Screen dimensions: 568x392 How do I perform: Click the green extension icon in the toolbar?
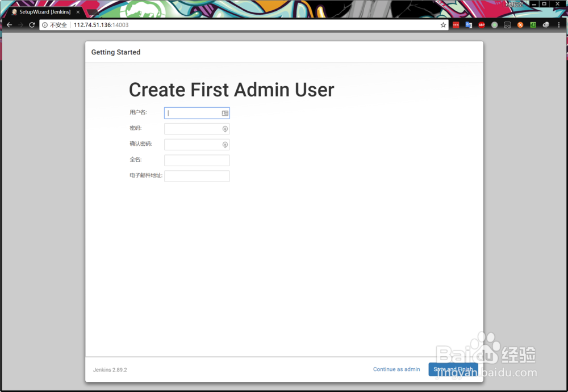coord(533,25)
